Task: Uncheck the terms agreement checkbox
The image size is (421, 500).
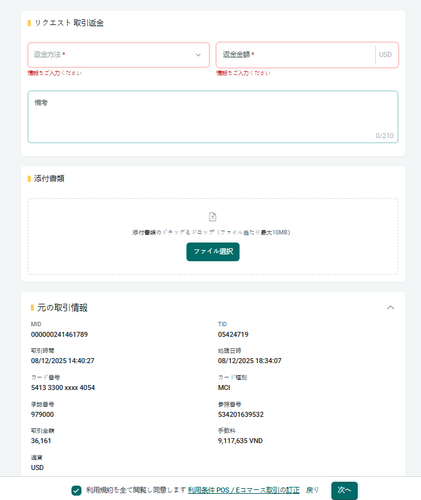Action: click(76, 490)
